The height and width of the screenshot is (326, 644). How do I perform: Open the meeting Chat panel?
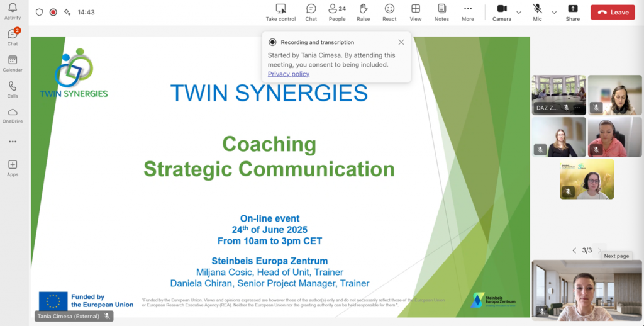click(x=311, y=13)
